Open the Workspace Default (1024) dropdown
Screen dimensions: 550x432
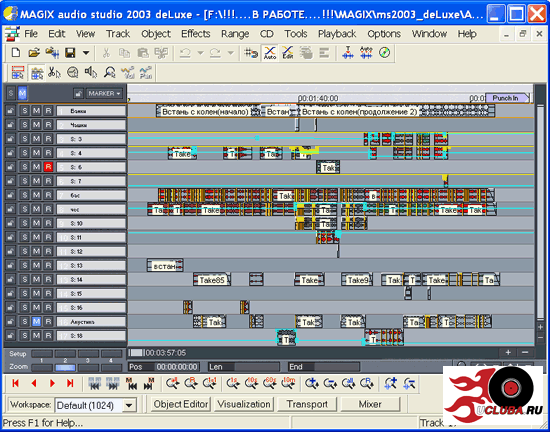pos(129,405)
